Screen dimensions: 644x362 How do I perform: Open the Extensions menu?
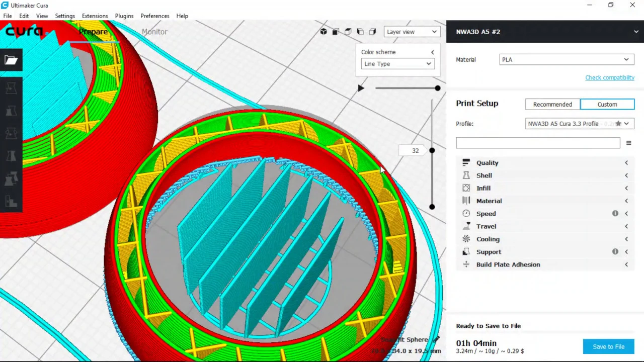click(95, 16)
